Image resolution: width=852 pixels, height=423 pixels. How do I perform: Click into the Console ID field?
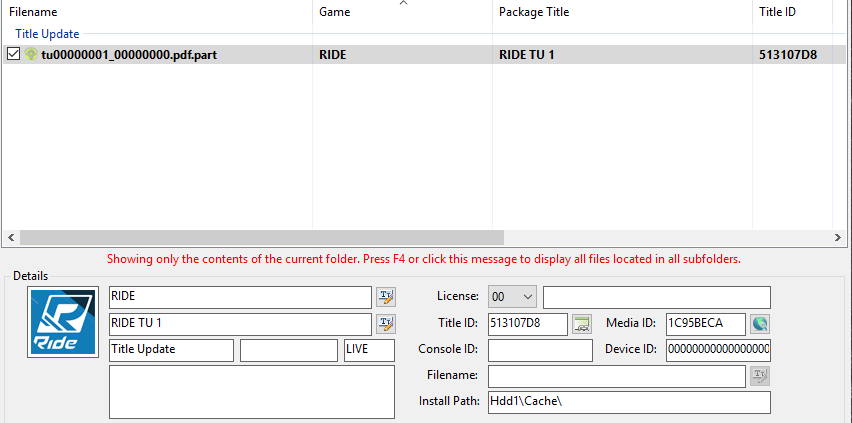pyautogui.click(x=540, y=350)
